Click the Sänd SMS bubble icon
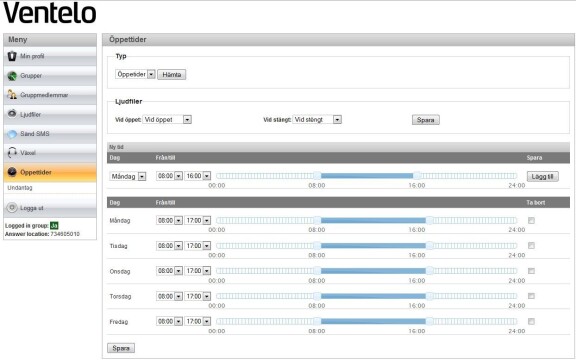Image resolution: width=576 pixels, height=360 pixels. [12, 134]
